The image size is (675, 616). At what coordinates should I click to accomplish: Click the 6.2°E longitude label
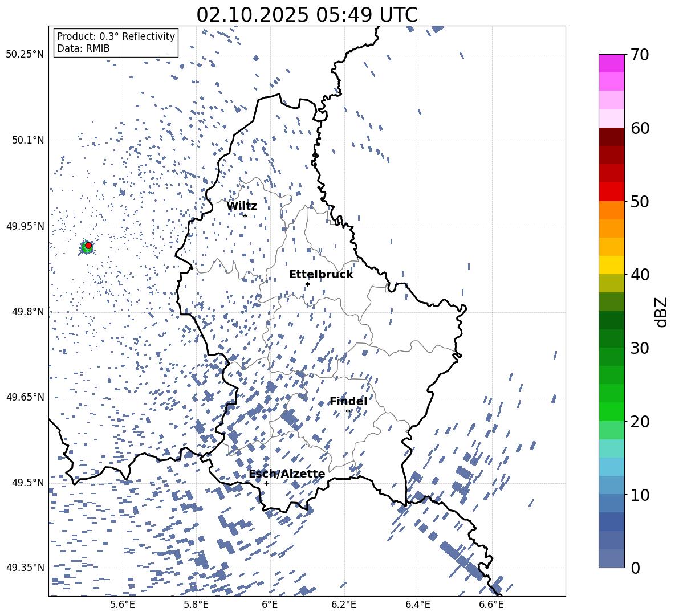pos(344,605)
